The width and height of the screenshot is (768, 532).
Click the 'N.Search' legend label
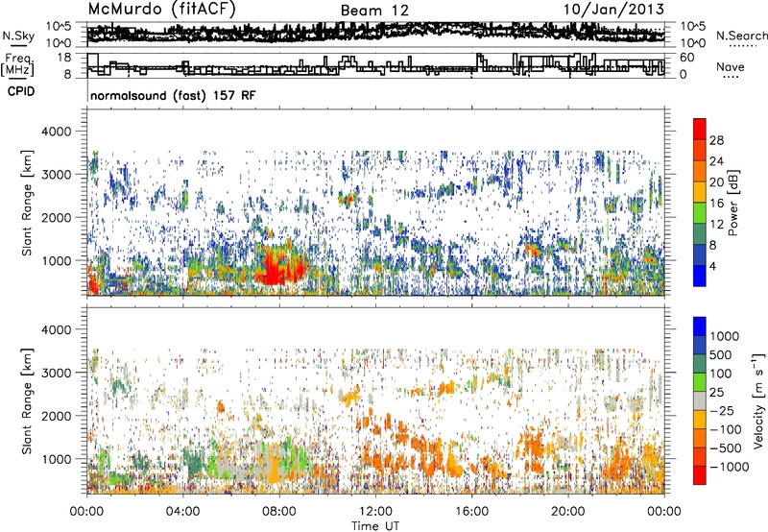[741, 36]
